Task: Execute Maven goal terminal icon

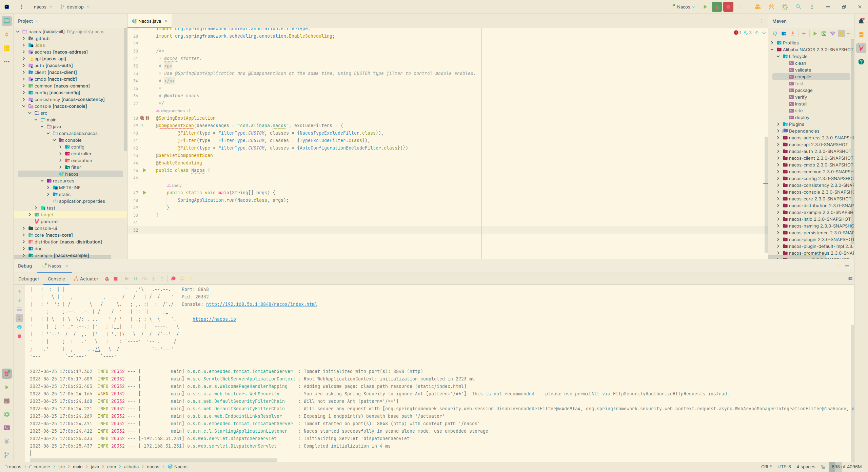Action: click(x=824, y=34)
